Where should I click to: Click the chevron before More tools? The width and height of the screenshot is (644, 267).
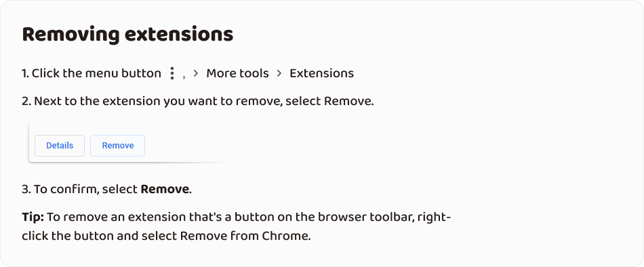pyautogui.click(x=196, y=73)
